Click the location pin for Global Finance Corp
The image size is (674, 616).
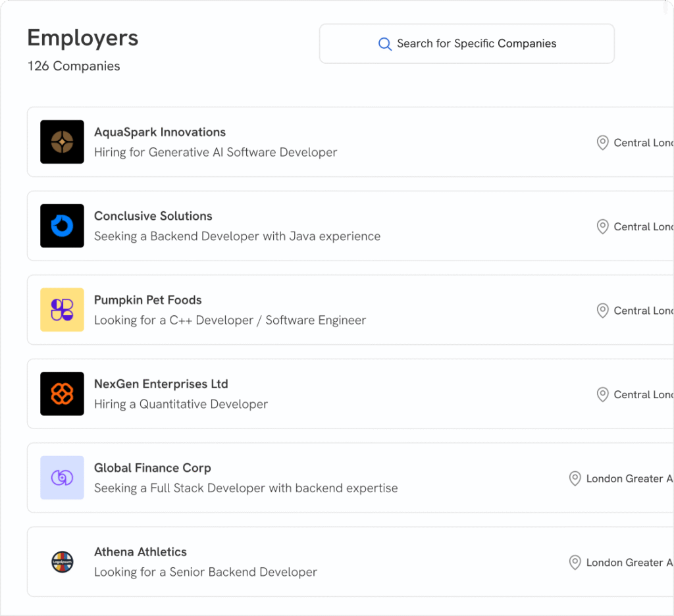(575, 478)
